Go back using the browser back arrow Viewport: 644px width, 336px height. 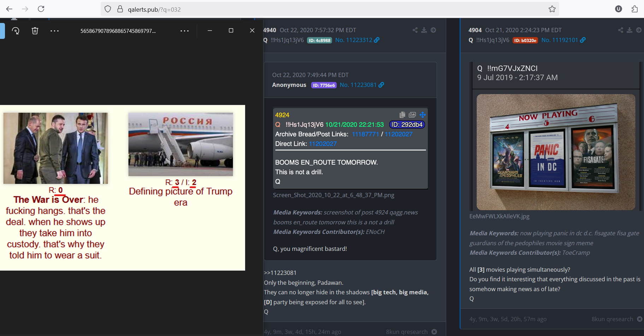point(9,9)
